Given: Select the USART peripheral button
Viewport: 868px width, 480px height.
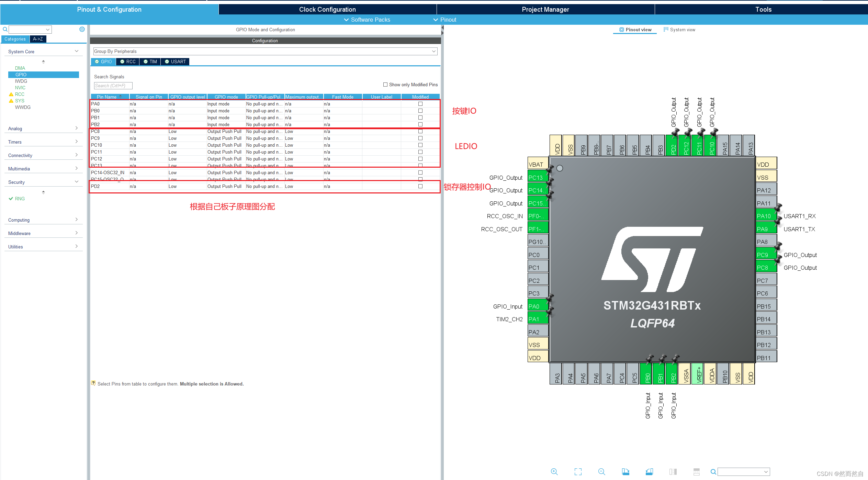Looking at the screenshot, I should (x=175, y=62).
